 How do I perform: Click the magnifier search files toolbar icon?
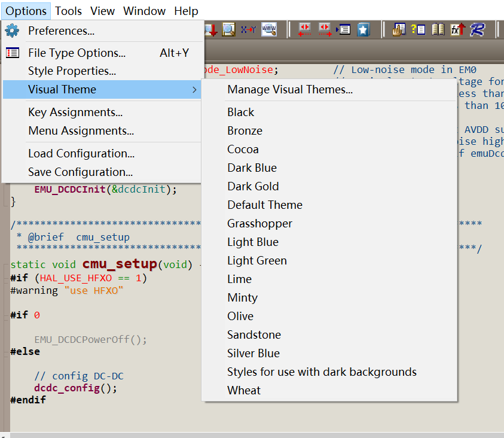tap(228, 29)
